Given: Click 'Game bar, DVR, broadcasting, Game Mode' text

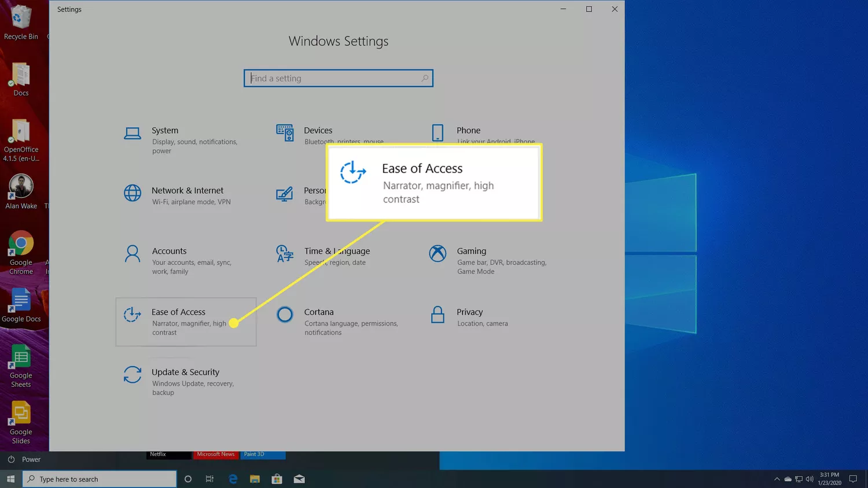Looking at the screenshot, I should tap(502, 267).
